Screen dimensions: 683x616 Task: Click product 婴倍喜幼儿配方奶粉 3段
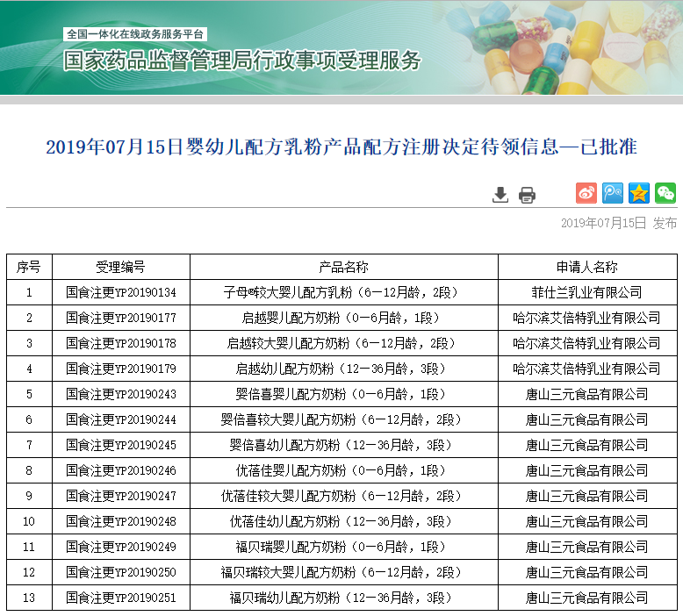point(344,445)
